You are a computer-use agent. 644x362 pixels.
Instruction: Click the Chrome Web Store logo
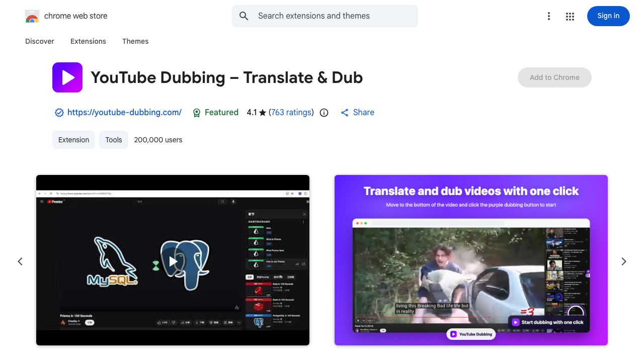pos(32,16)
